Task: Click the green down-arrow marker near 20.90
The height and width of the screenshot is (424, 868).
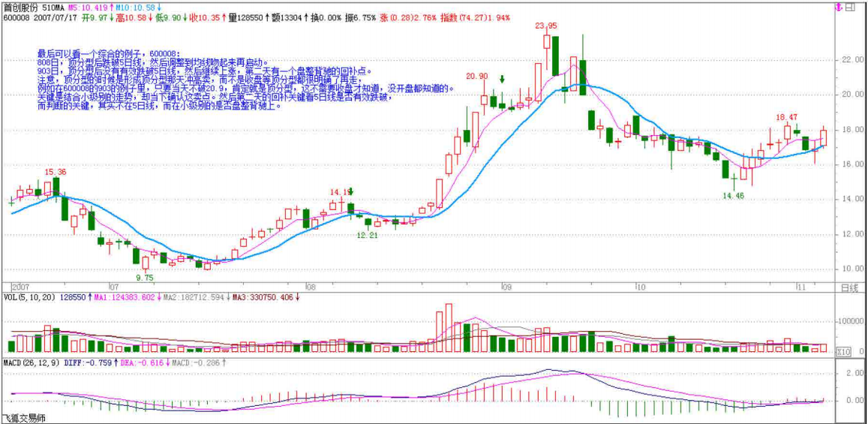Action: [502, 79]
